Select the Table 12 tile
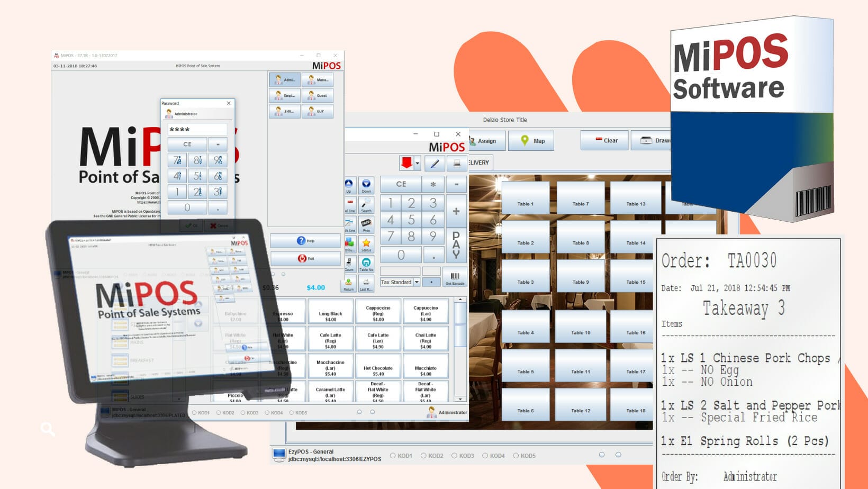 click(x=580, y=405)
